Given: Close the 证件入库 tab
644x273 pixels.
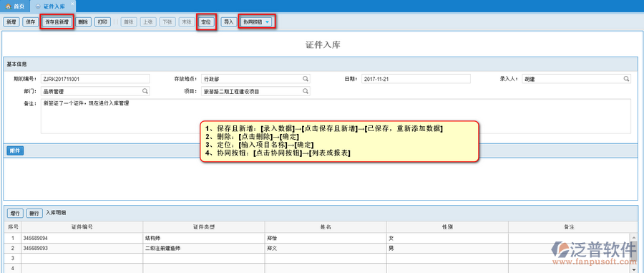Looking at the screenshot, I should click(x=73, y=4).
